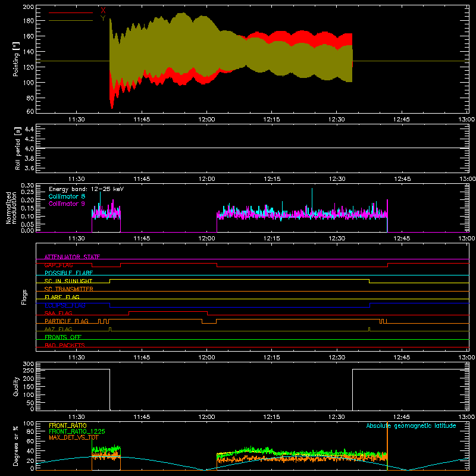Click the first short A47_FLAG pulse

tap(110, 329)
